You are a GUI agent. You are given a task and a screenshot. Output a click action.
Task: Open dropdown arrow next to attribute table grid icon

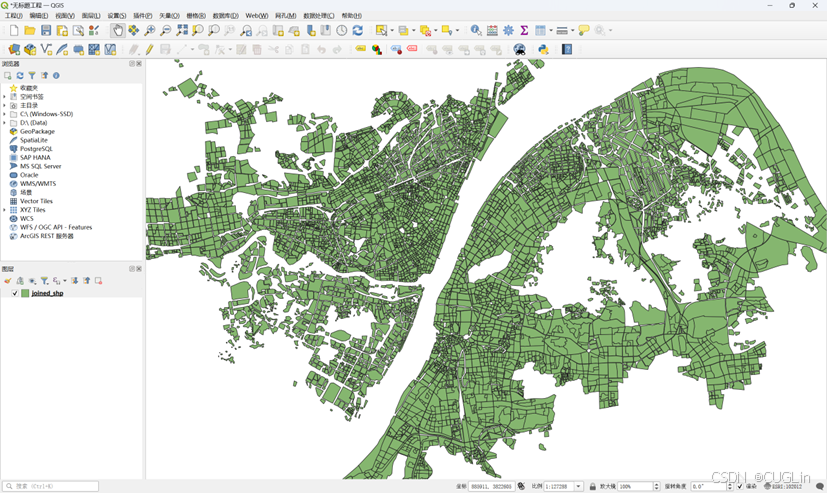pos(551,31)
